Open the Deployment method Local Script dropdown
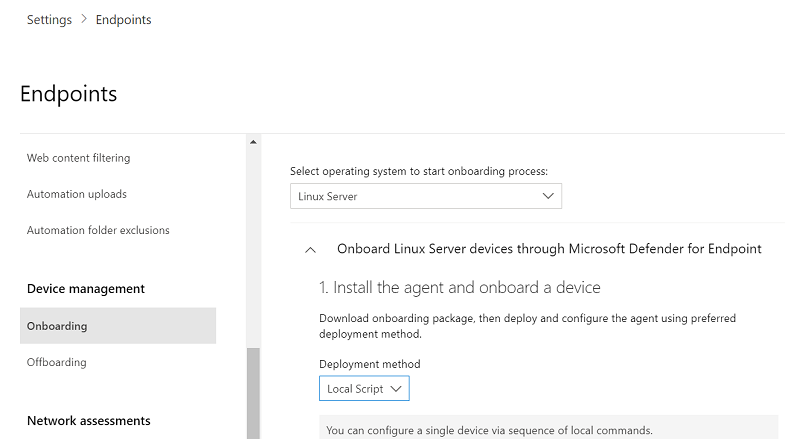The image size is (785, 439). (364, 388)
